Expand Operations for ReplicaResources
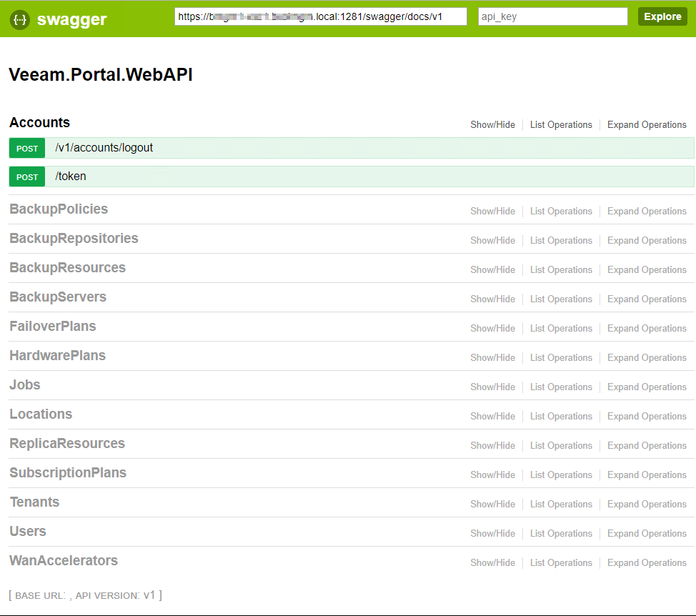 pos(647,446)
